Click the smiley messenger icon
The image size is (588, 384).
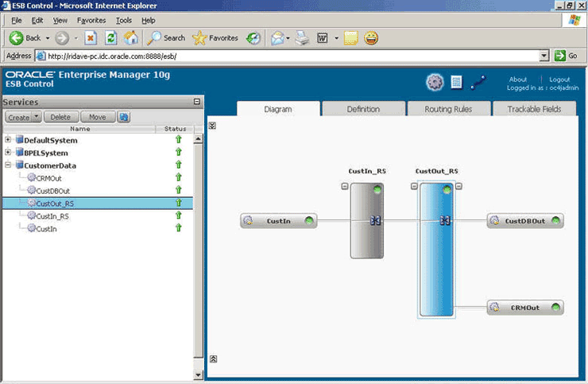click(x=371, y=38)
